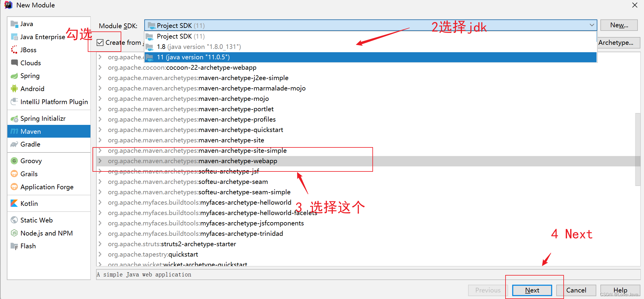Click the Gradle elephant icon
Image resolution: width=644 pixels, height=299 pixels.
click(x=14, y=144)
